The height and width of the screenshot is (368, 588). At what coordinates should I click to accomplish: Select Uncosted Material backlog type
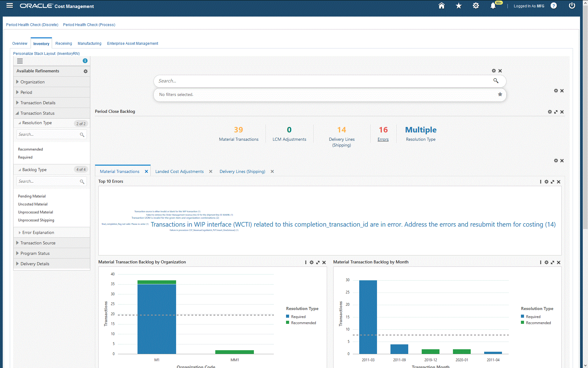coord(33,204)
